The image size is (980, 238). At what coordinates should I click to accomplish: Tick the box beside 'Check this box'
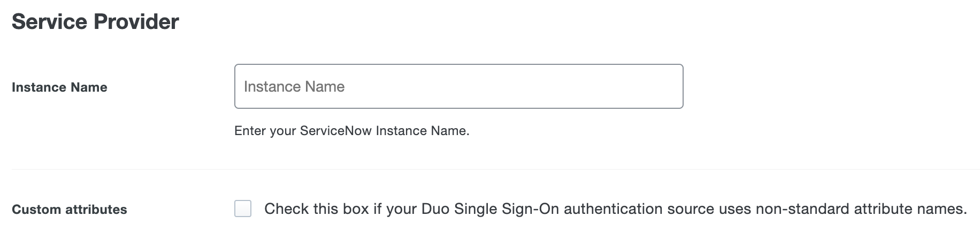pyautogui.click(x=243, y=209)
